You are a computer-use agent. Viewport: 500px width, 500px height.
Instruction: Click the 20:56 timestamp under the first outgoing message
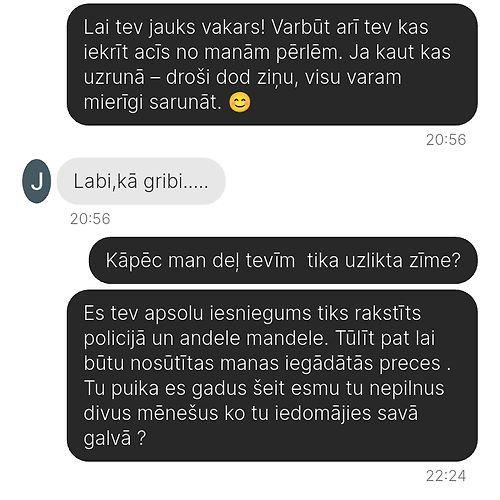(446, 140)
